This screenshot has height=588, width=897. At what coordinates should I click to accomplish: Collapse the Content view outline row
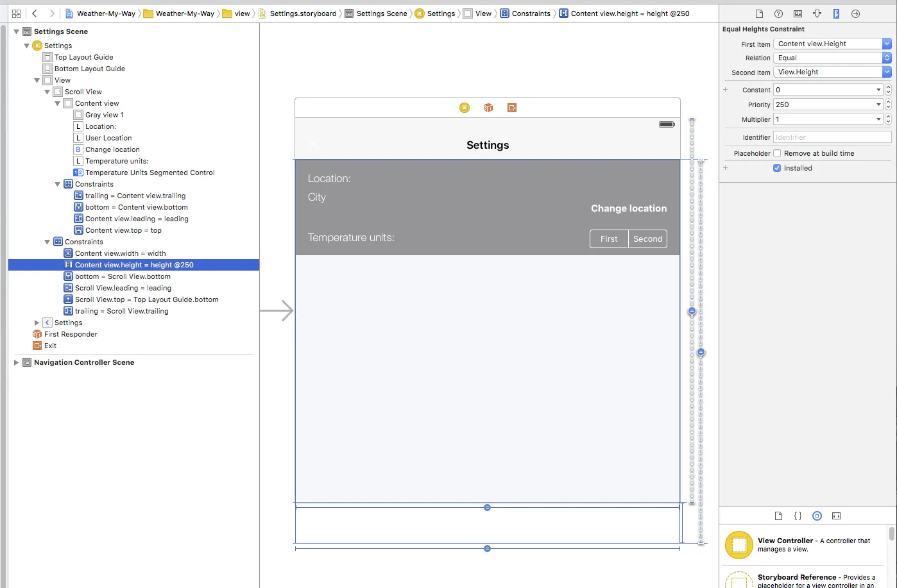(x=58, y=103)
